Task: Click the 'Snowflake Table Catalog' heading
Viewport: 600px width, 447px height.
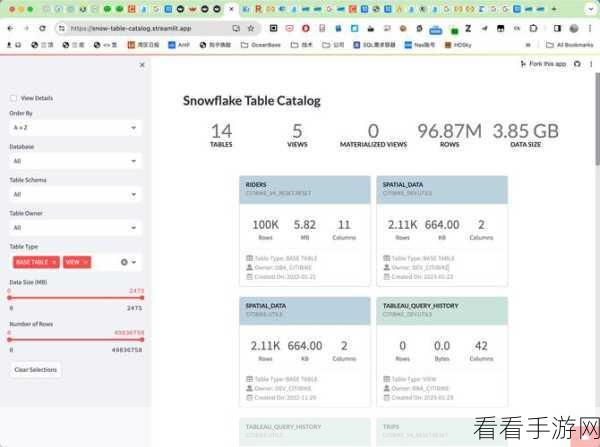Action: [252, 101]
